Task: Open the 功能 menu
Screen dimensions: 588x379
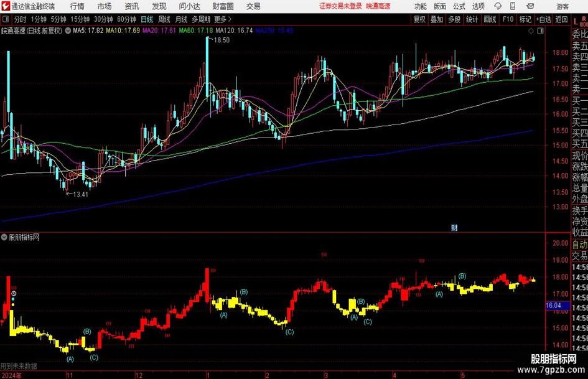Action: tap(421, 6)
